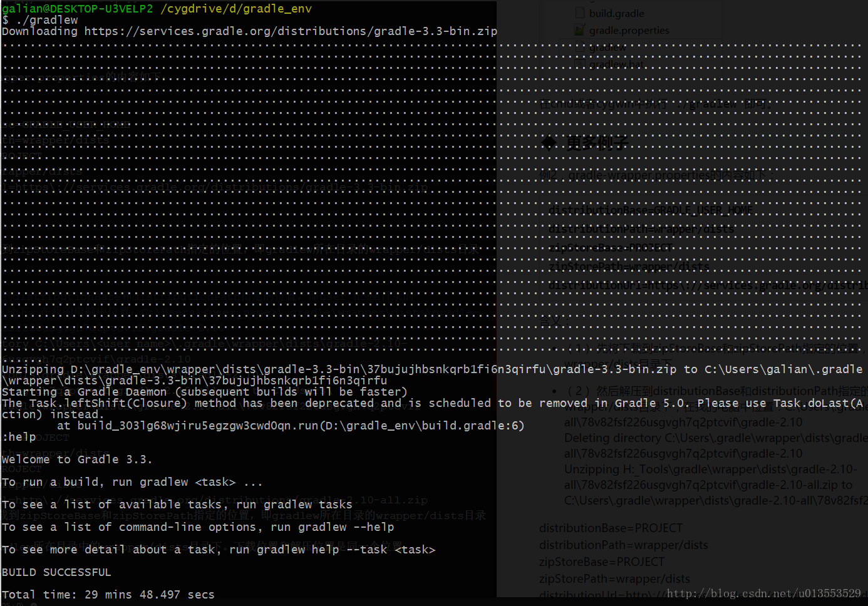The width and height of the screenshot is (868, 606).
Task: Click 'Deleting directory C:\Users\.gradle' line in background page
Action: pos(716,438)
